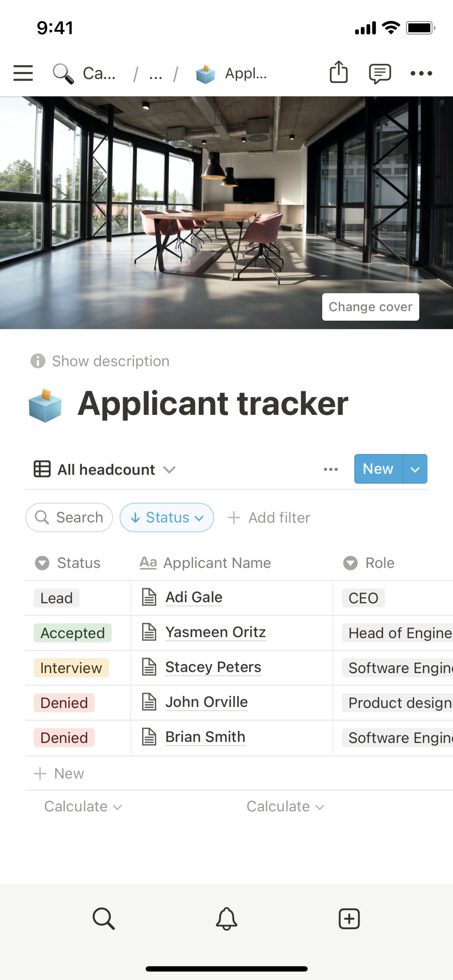Click the Change cover button
Image resolution: width=453 pixels, height=980 pixels.
pos(370,307)
